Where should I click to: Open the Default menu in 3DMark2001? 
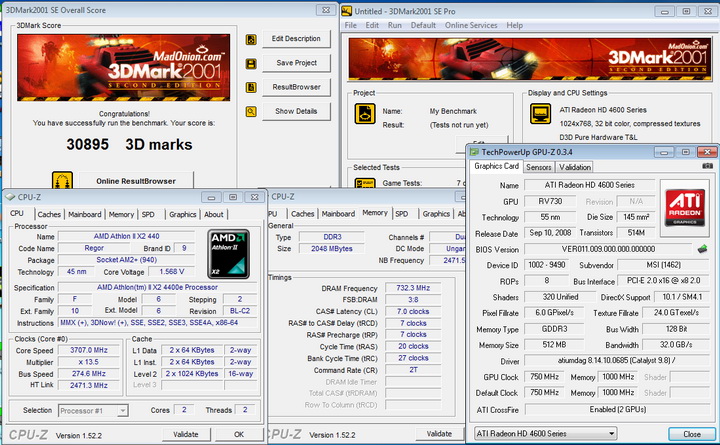pyautogui.click(x=423, y=25)
